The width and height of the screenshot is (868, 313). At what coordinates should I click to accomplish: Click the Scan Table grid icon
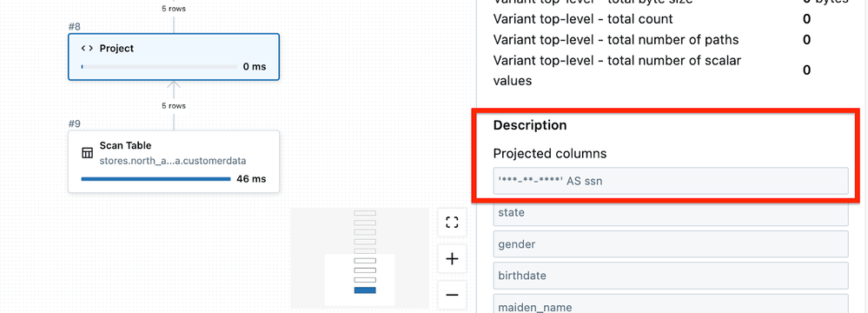point(87,153)
